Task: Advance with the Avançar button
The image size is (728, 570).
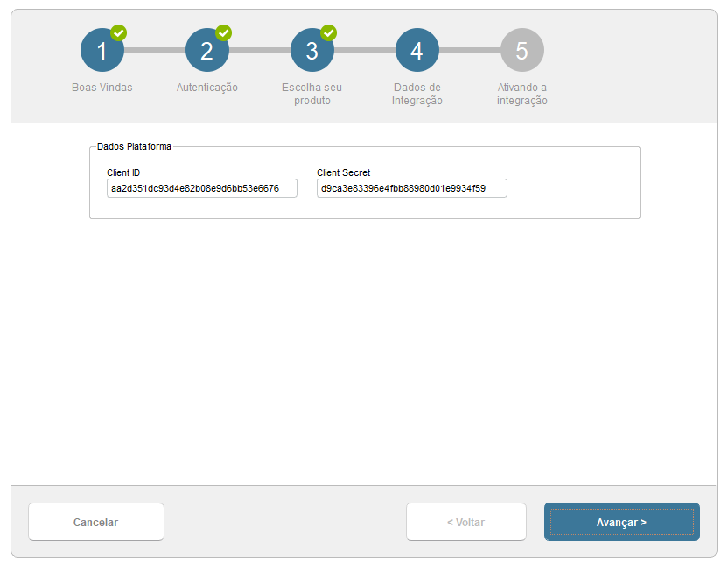Action: (x=621, y=522)
